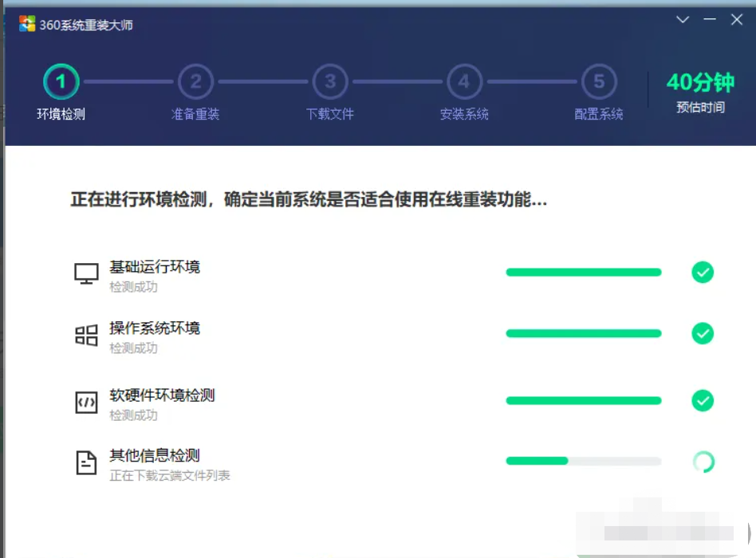Click the 360系统重装大师 logo icon
Image resolution: width=756 pixels, height=558 pixels.
click(x=27, y=24)
